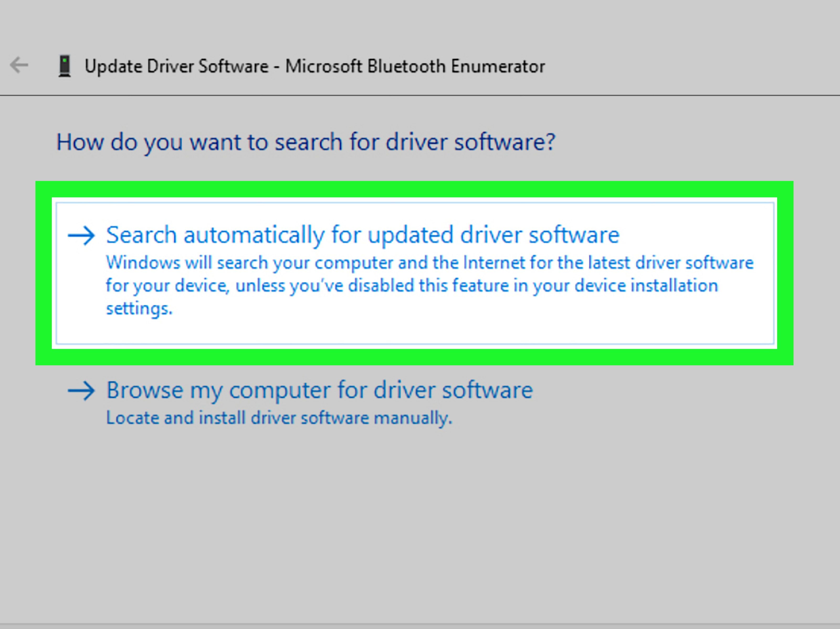840x629 pixels.
Task: Click the device icon beside the title
Action: coord(65,66)
